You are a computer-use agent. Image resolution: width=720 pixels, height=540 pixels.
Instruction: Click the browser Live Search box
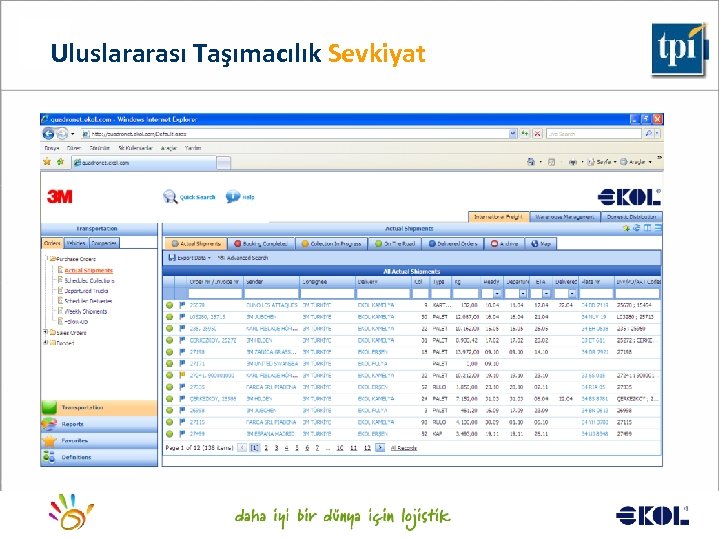(594, 134)
